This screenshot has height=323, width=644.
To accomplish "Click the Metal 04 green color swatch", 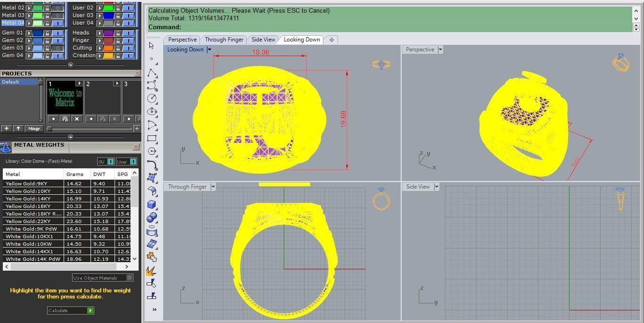I will pos(38,23).
